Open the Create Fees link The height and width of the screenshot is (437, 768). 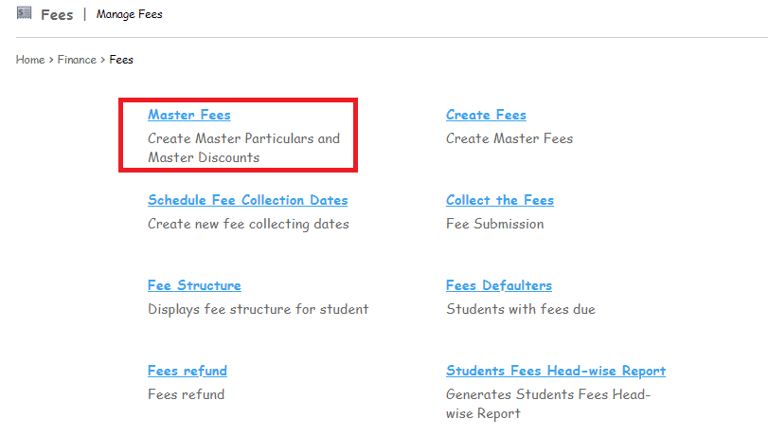click(486, 115)
